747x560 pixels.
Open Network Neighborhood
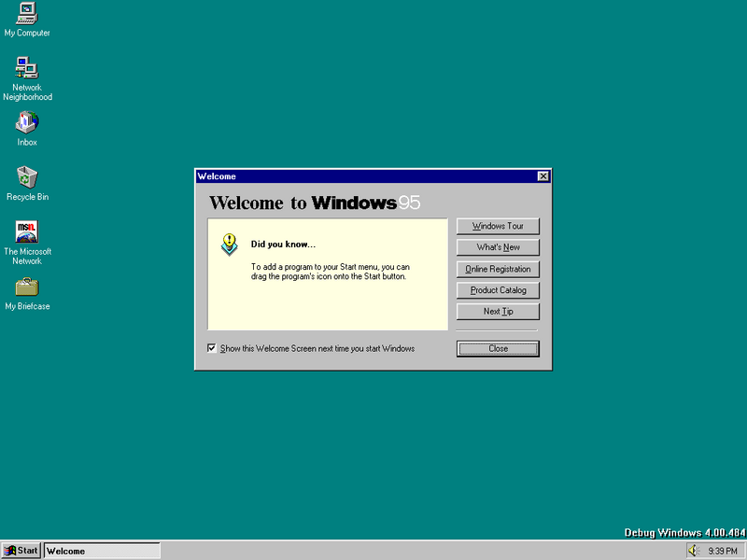click(x=27, y=70)
